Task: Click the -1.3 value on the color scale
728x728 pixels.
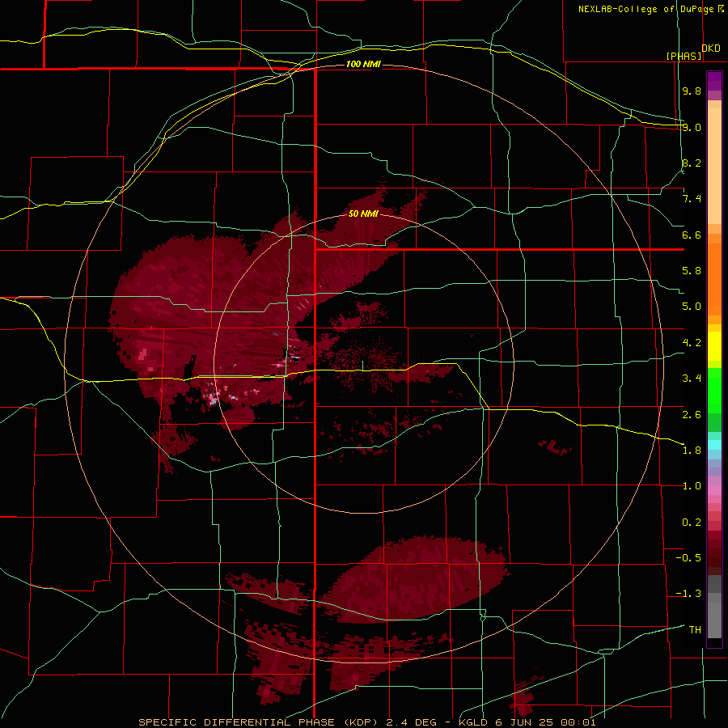Action: point(688,594)
